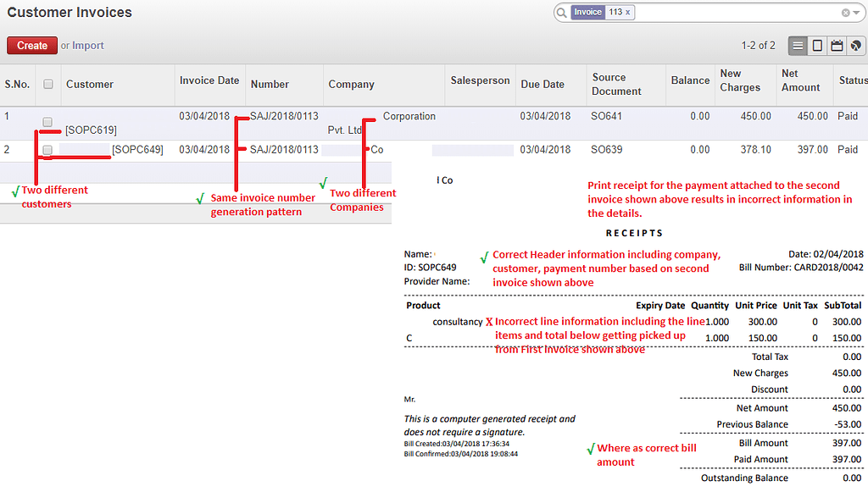
Task: Check the SOPC649 invoice row checkbox
Action: [x=47, y=150]
